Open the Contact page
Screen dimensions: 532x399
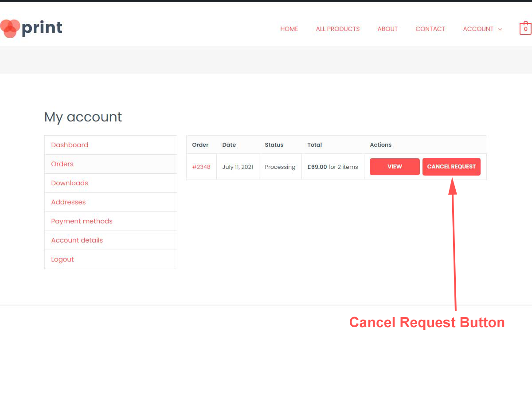[430, 29]
